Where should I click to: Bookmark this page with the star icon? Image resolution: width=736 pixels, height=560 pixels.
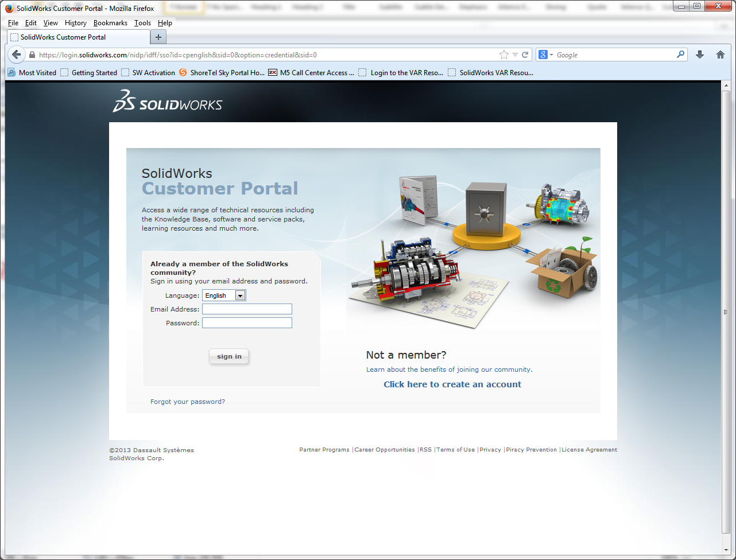504,55
